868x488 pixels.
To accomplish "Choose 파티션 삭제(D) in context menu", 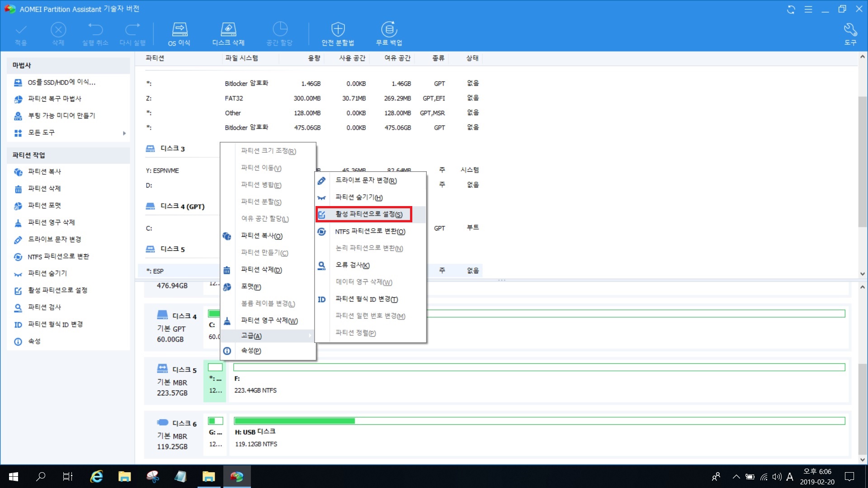I will (x=268, y=270).
